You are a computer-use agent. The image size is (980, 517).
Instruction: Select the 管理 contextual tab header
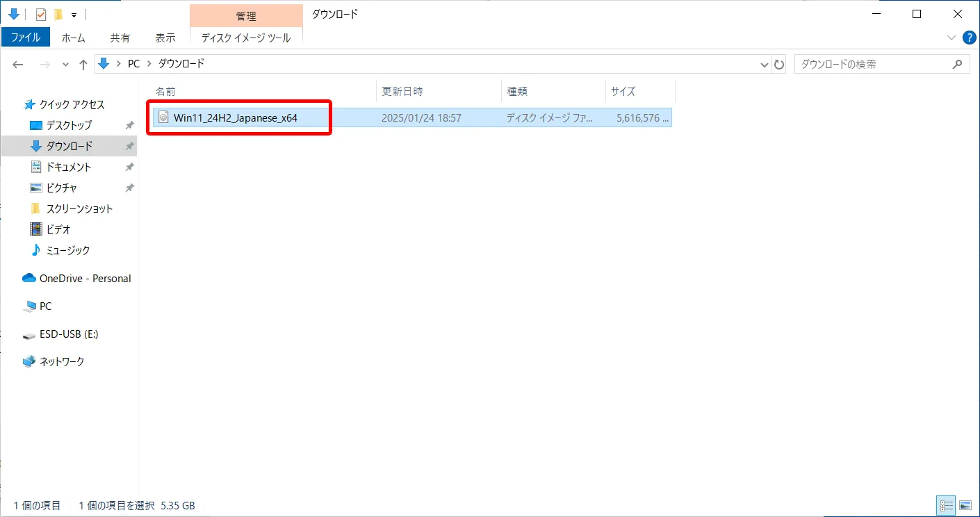(x=246, y=16)
